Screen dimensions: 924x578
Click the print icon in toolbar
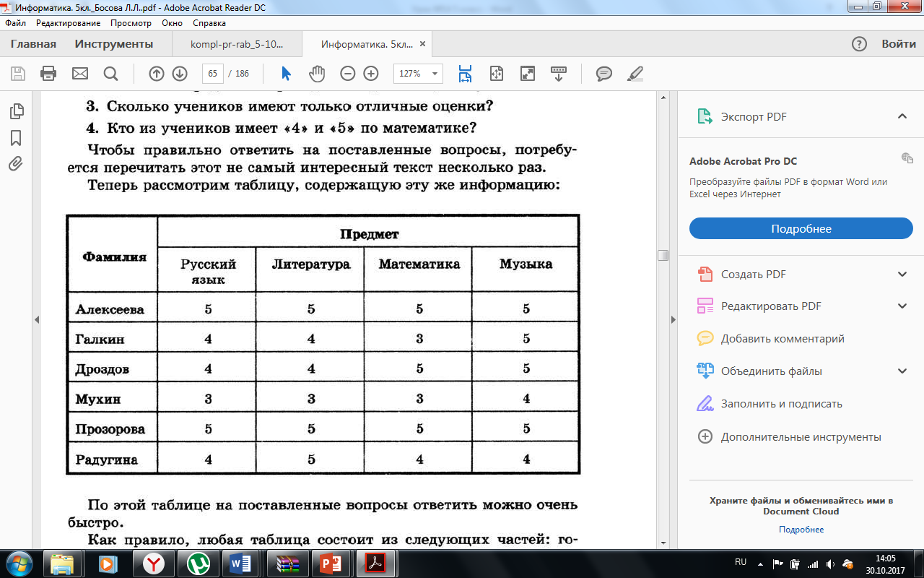point(48,73)
